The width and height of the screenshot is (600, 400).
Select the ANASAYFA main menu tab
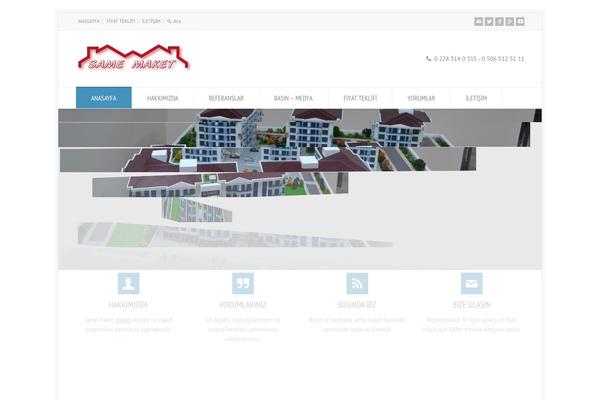pos(104,98)
